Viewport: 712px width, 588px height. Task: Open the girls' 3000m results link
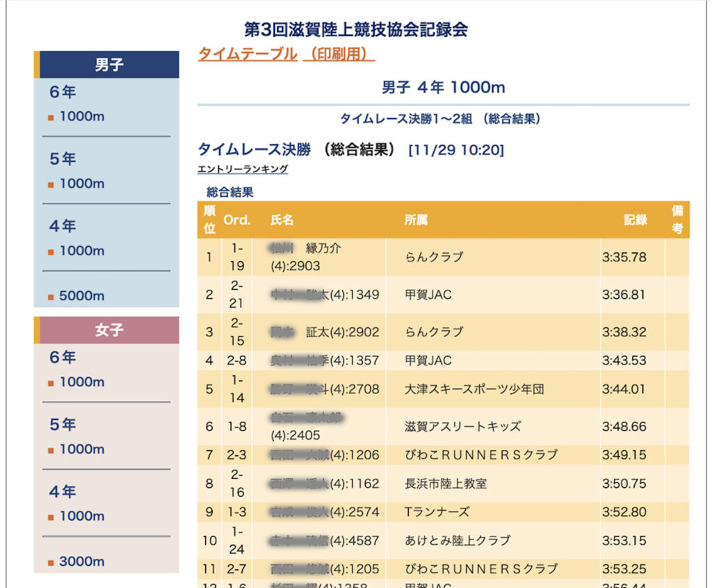81,562
